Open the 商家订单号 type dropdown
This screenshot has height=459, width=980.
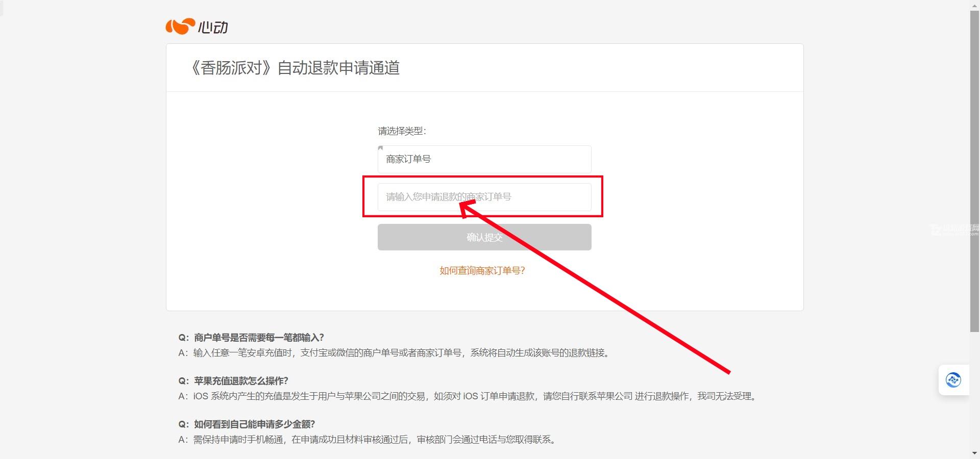[x=484, y=159]
